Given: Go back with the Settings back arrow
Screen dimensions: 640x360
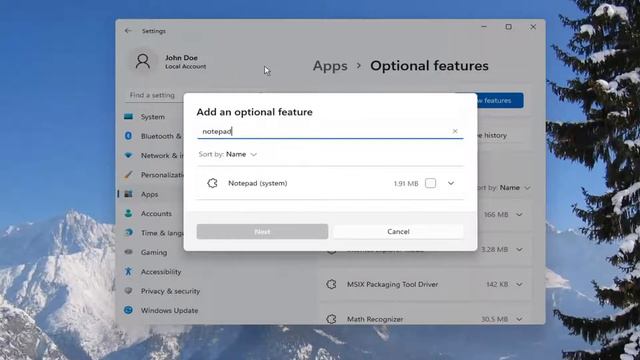Looking at the screenshot, I should point(128,31).
